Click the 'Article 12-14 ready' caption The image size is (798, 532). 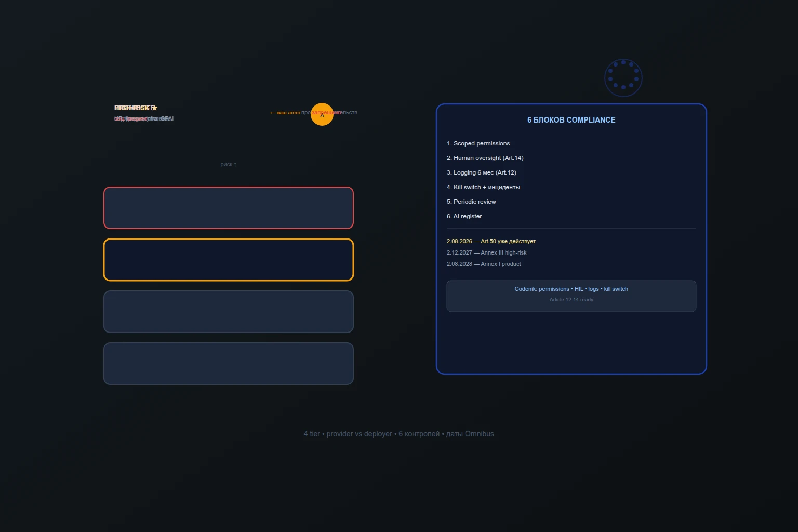coord(571,300)
